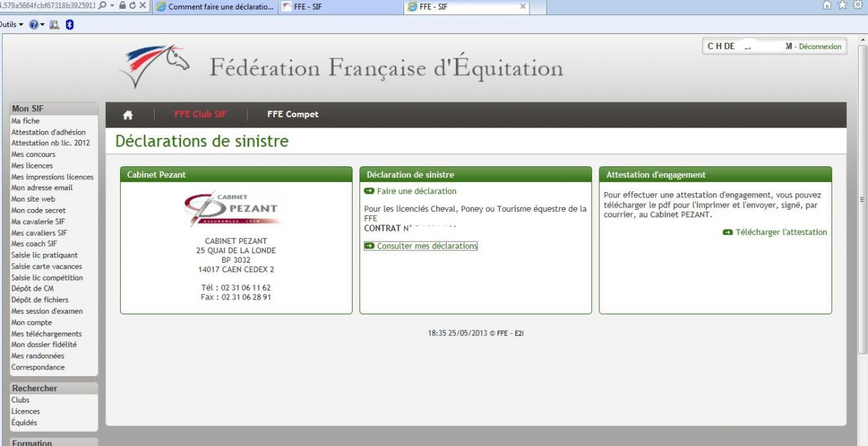Click the 'Faire une déclaration' link
The width and height of the screenshot is (868, 446).
click(416, 191)
